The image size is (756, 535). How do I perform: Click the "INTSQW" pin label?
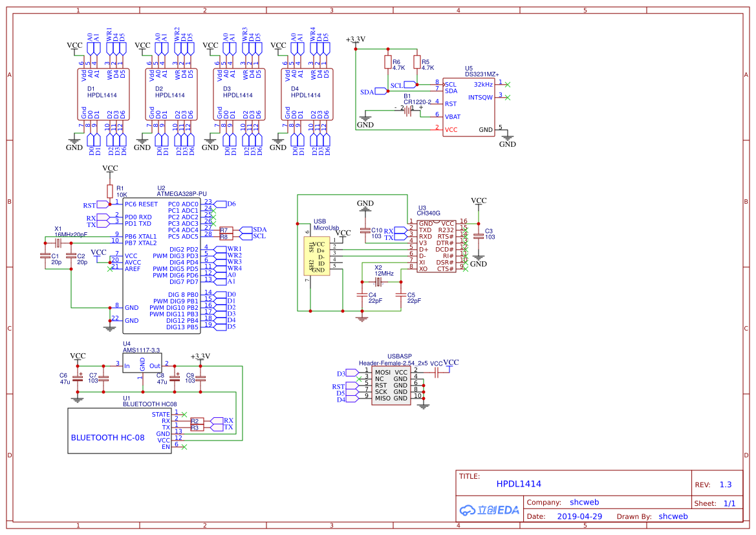(x=481, y=98)
